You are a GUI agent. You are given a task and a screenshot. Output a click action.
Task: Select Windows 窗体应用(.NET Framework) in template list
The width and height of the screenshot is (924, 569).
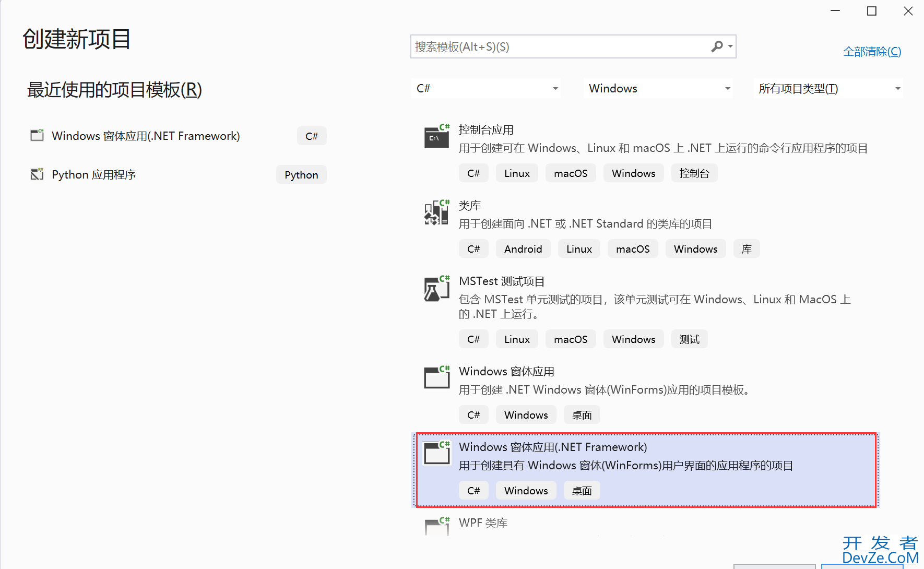click(646, 469)
